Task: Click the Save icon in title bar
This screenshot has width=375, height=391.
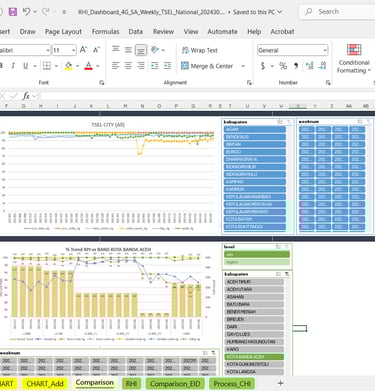Action: 13,12
